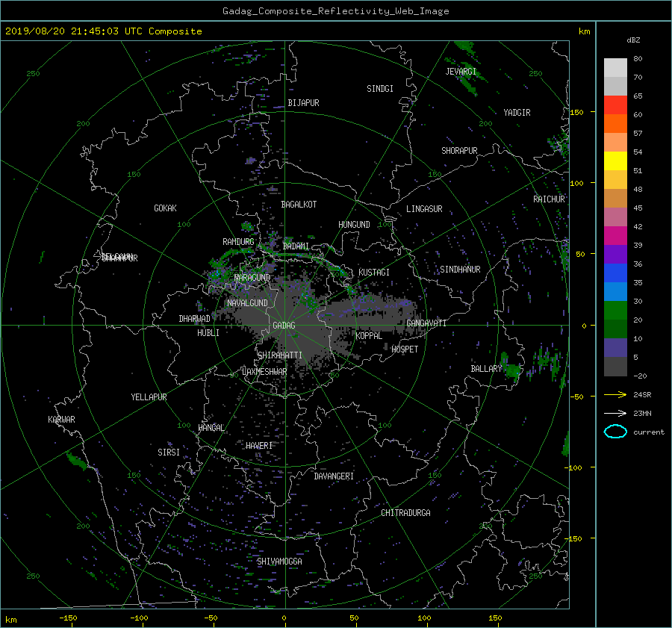
Task: Click the '24SR' legend label
Action: pos(642,394)
